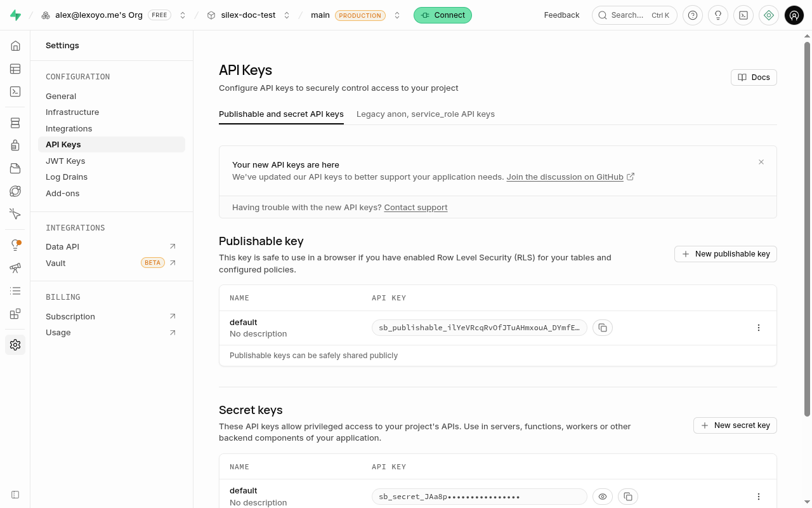The width and height of the screenshot is (812, 508).
Task: Click the Contact support link
Action: (416, 208)
